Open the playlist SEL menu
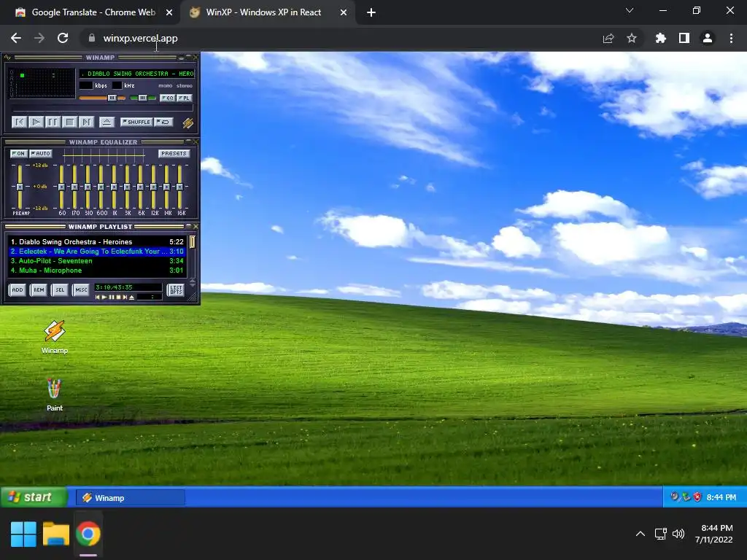This screenshot has height=560, width=747. click(60, 289)
